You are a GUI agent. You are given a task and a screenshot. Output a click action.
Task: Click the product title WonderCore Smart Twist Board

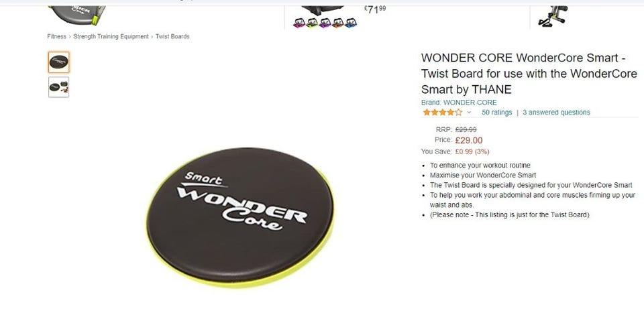529,74
